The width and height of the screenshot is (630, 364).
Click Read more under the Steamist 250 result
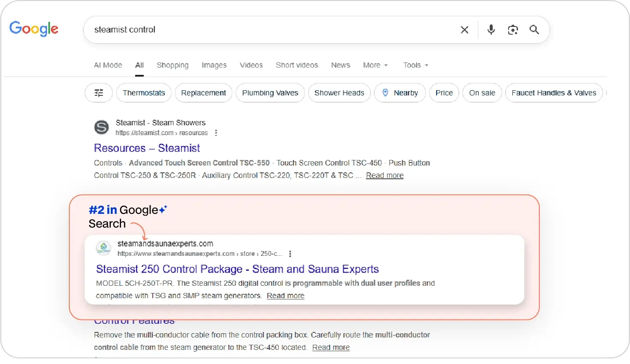[285, 296]
